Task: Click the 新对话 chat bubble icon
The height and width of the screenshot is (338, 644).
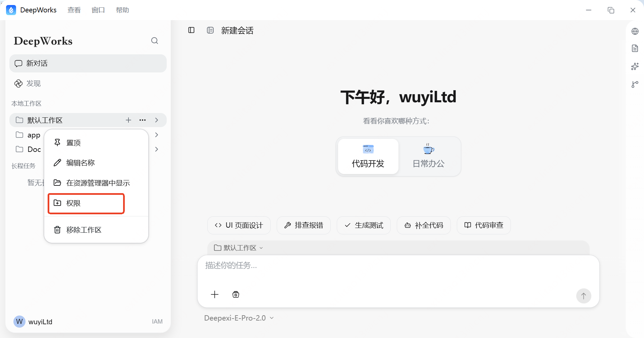Action: [x=18, y=63]
